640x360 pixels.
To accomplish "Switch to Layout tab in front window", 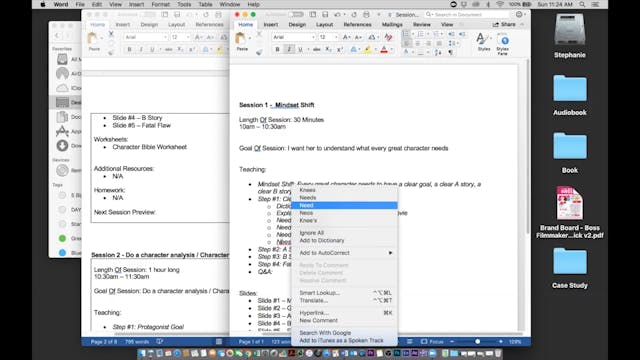I will click(324, 24).
